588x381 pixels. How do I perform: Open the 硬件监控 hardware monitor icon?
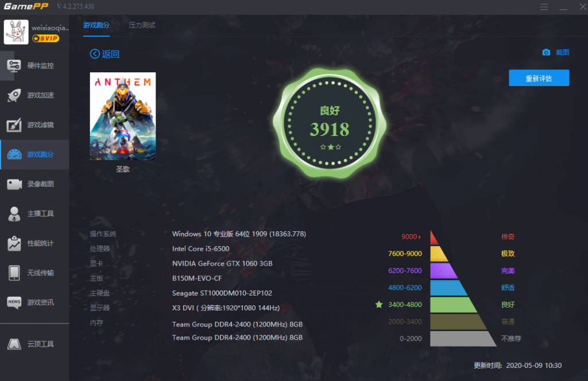14,66
